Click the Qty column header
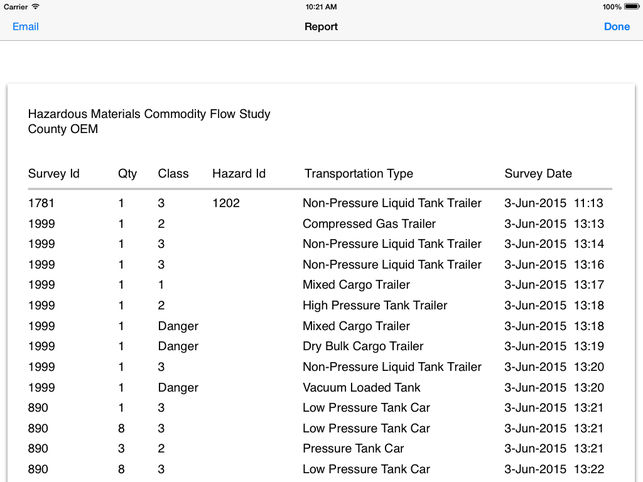 tap(127, 174)
